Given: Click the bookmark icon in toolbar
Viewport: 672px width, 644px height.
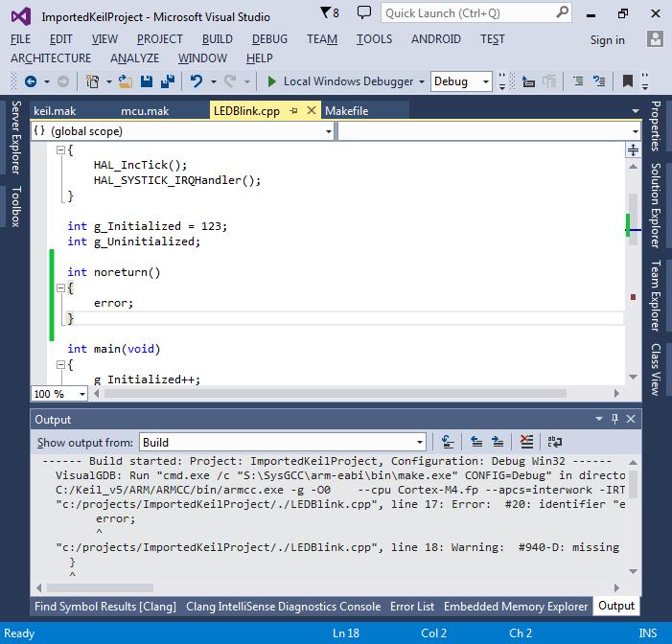Looking at the screenshot, I should 627,81.
